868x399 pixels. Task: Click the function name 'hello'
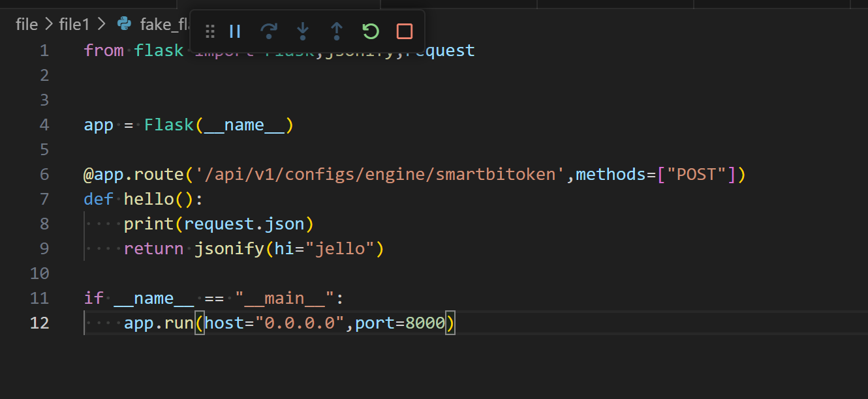coord(149,199)
